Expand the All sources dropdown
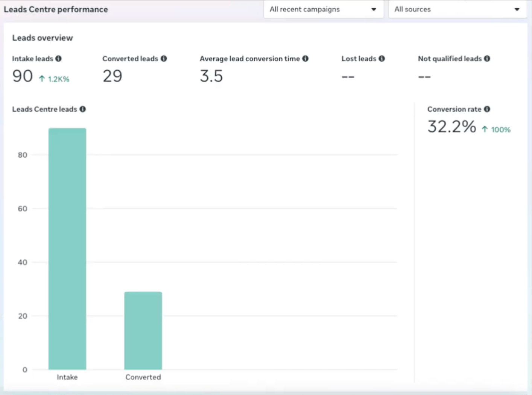Viewport: 532px width, 395px height. (458, 9)
